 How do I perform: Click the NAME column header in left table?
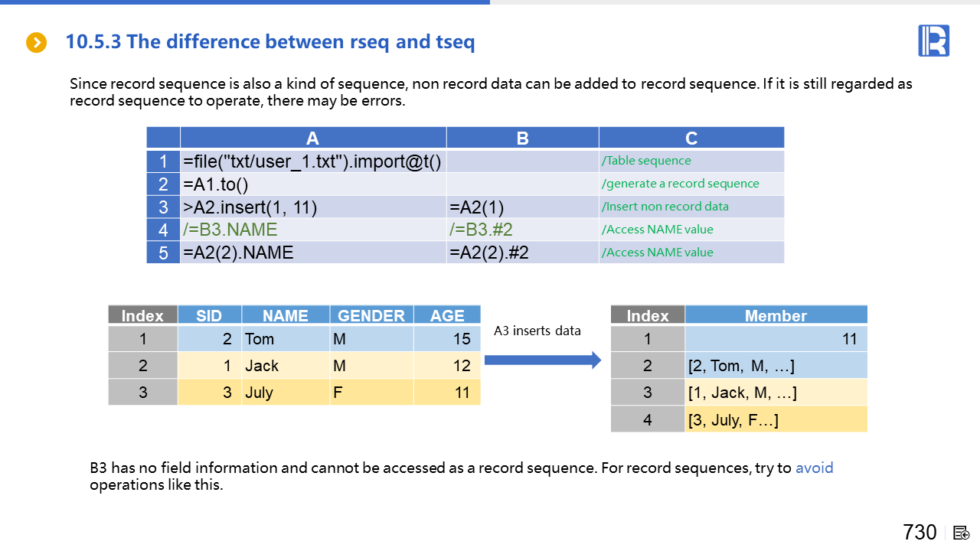(285, 315)
